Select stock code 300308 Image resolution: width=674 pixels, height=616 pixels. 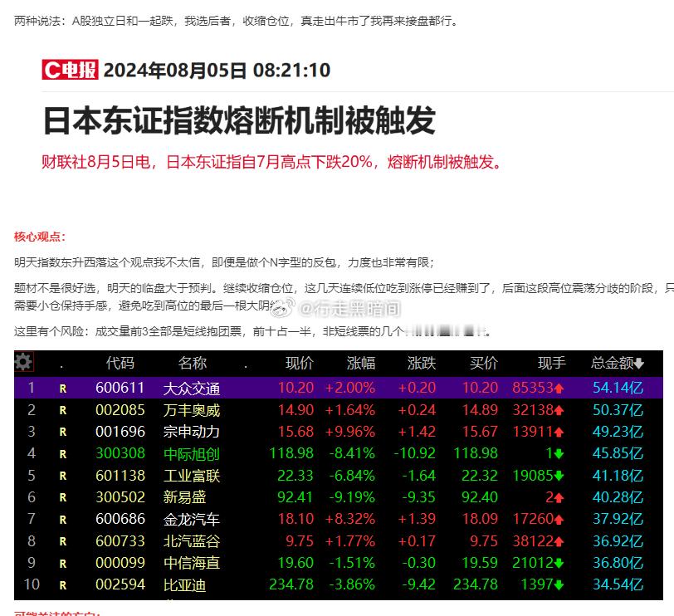[x=120, y=453]
